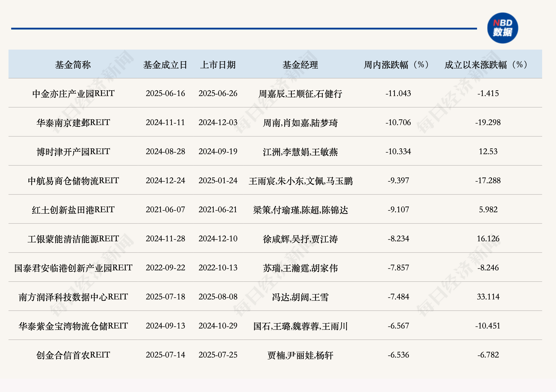Select listing date 2025-01-24
This screenshot has height=392, width=556.
218,181
